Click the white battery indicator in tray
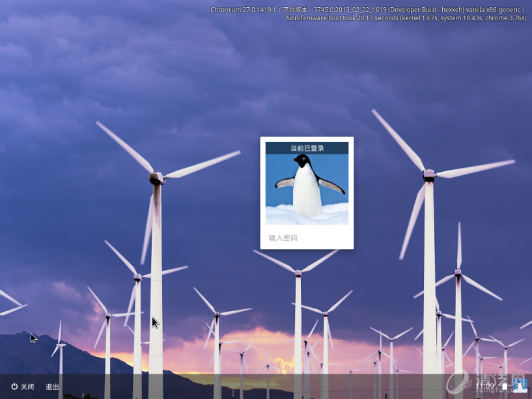Screen dimensions: 532x399 click(x=505, y=386)
